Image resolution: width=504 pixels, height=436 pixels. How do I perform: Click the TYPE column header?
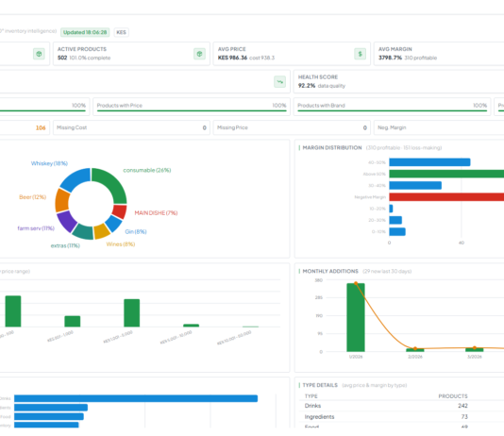coord(311,396)
